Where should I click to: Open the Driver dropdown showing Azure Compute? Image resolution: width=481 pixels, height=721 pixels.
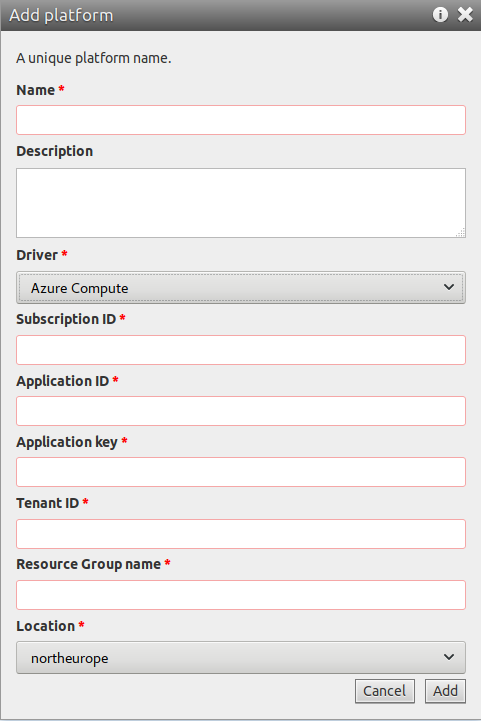pyautogui.click(x=241, y=287)
